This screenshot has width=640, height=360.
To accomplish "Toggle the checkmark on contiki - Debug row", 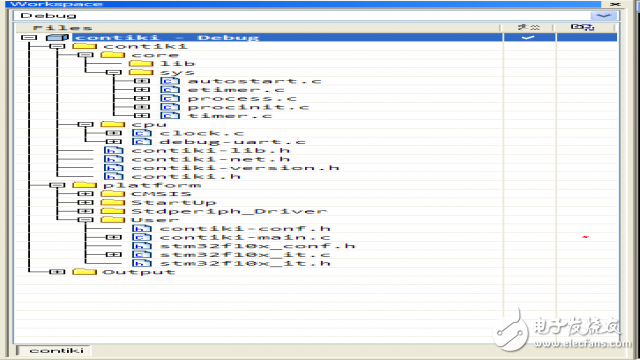I will click(528, 38).
